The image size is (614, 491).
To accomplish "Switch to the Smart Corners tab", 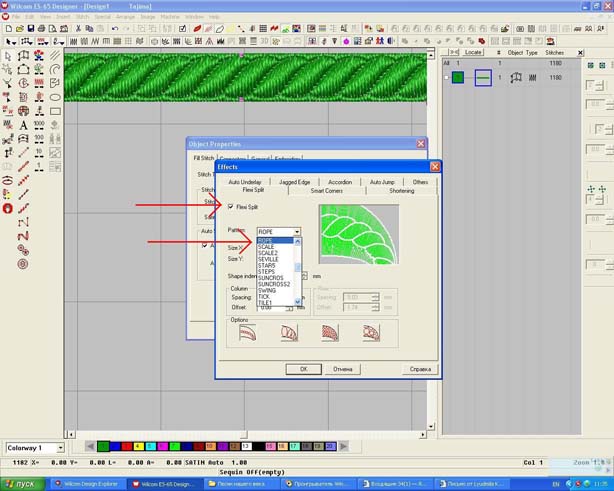I will pos(326,190).
